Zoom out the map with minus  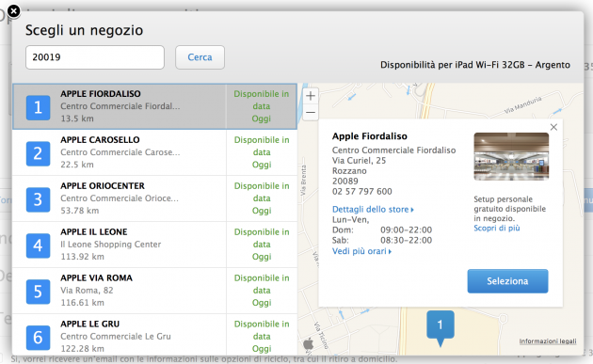point(310,112)
